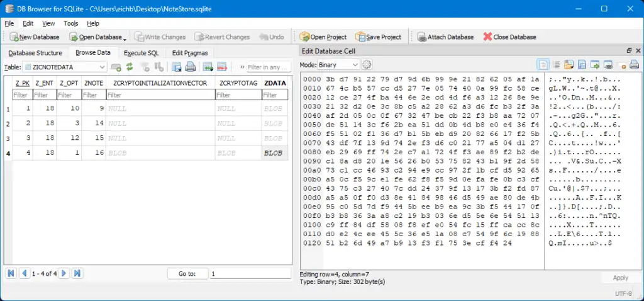644x301 pixels.
Task: Click the New Database toolbar icon
Action: pos(14,37)
